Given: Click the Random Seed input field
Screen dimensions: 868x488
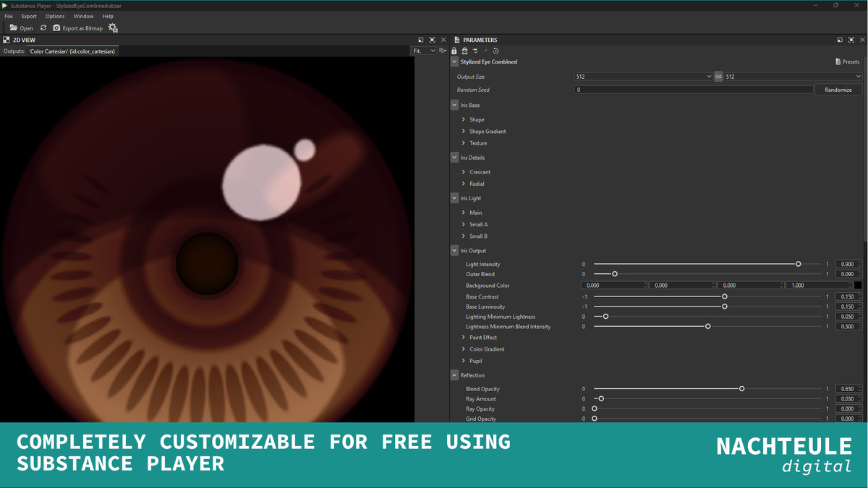Looking at the screenshot, I should click(694, 90).
